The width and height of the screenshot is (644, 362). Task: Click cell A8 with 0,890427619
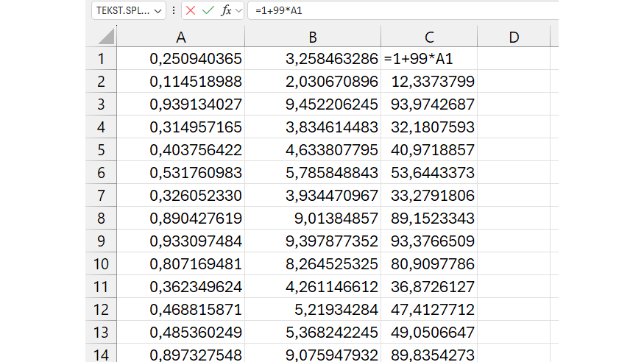pyautogui.click(x=181, y=218)
